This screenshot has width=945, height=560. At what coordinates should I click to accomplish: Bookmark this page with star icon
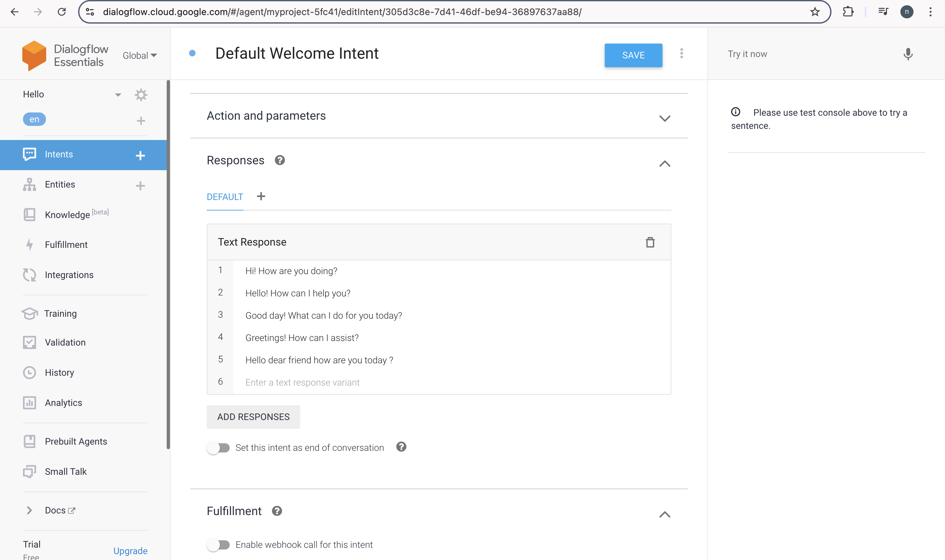click(x=815, y=12)
